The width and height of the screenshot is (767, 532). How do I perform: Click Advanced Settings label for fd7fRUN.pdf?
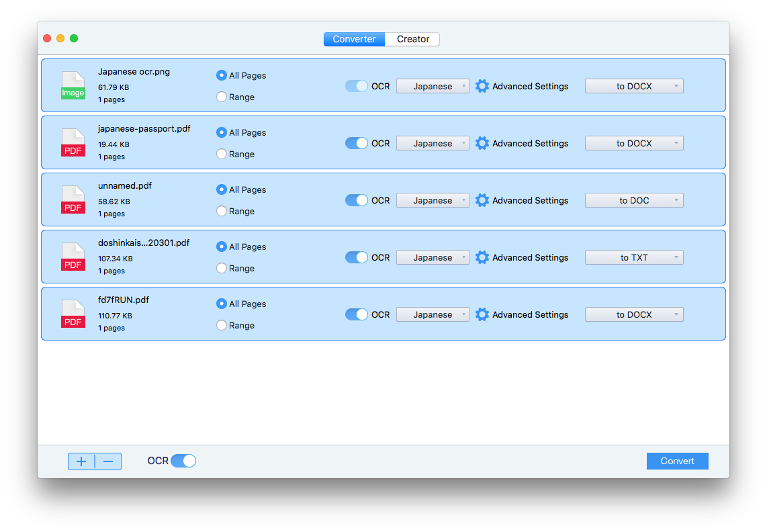(x=530, y=314)
